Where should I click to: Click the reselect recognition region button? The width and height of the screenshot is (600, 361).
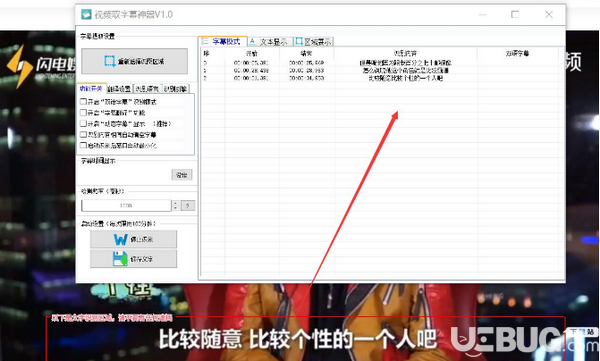(x=135, y=61)
